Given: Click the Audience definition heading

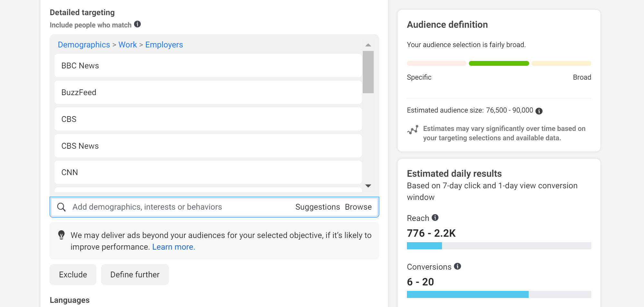Looking at the screenshot, I should [x=447, y=25].
